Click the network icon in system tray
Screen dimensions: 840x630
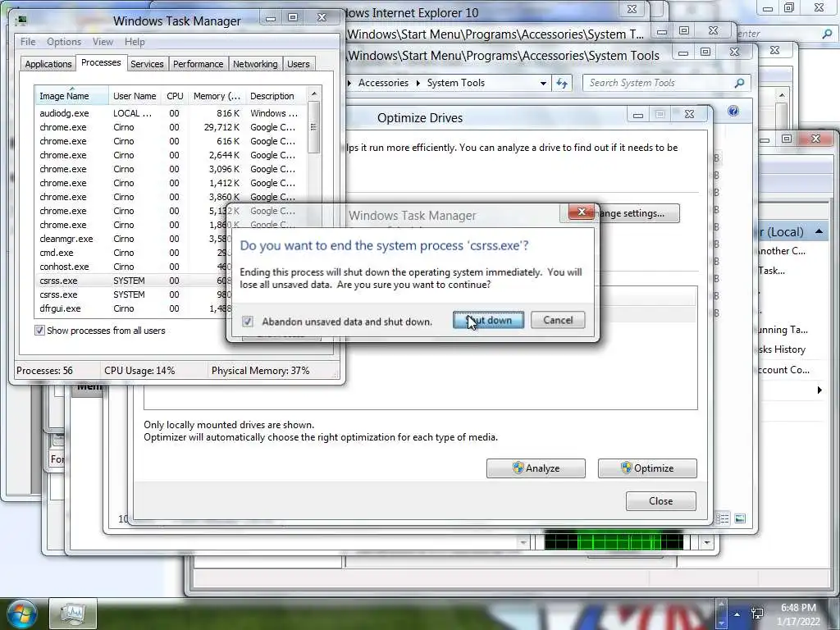757,614
